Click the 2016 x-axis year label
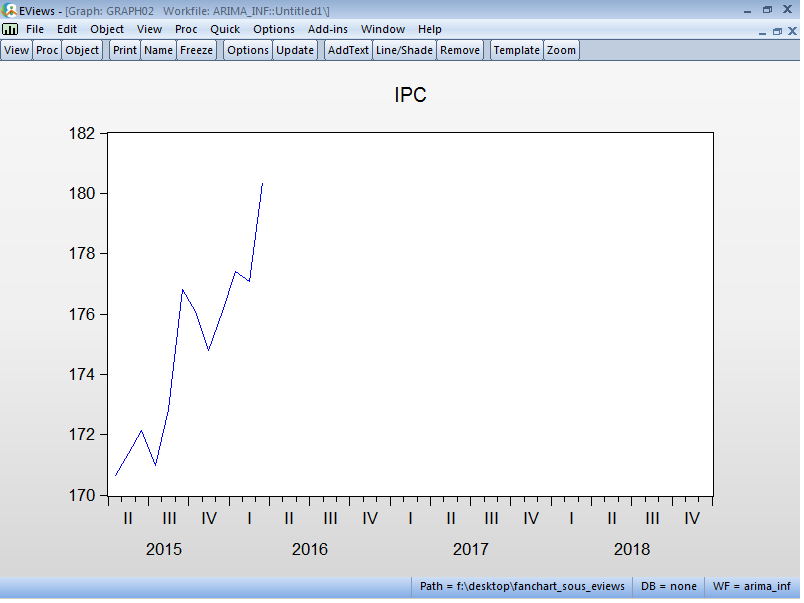 pyautogui.click(x=310, y=549)
